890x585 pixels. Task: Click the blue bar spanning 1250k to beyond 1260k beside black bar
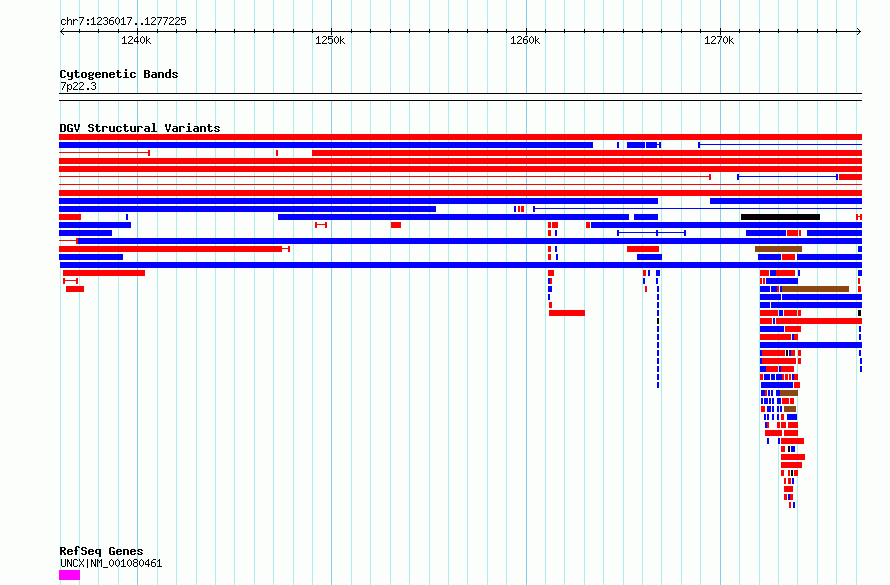[454, 217]
